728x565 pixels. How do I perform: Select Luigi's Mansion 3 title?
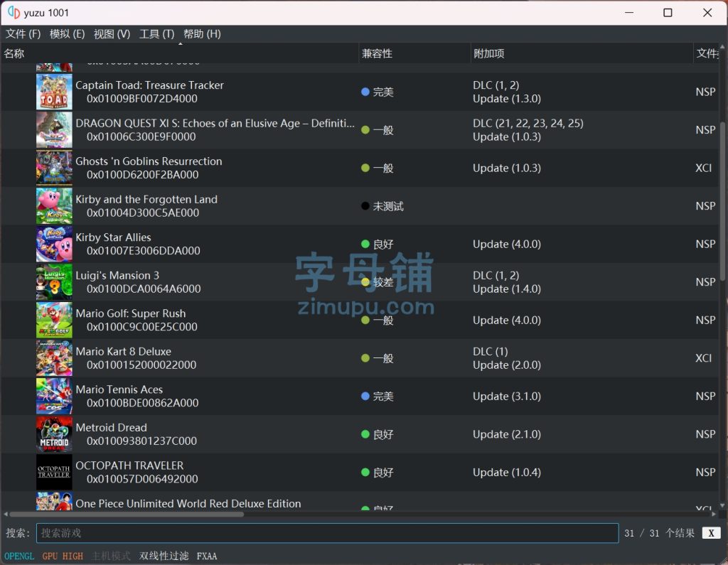[x=117, y=275]
